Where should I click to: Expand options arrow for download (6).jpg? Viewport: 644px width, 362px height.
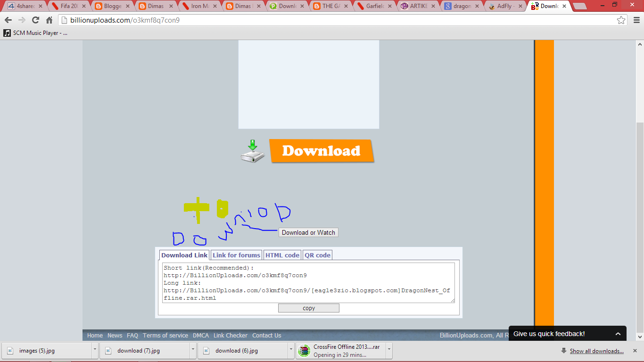(x=291, y=351)
